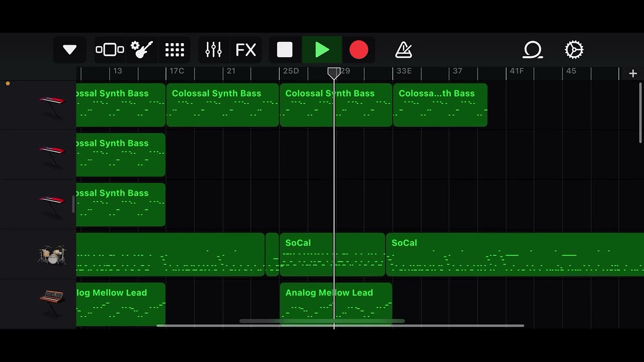Jump to section 25D on the ruler
This screenshot has height=362, width=644.
tap(291, 71)
